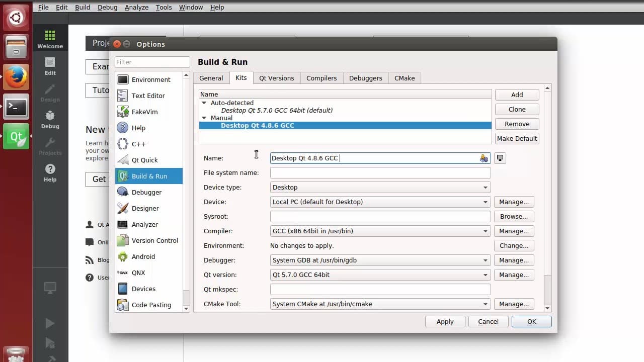644x362 pixels.
Task: Switch to Welcome mode in sidebar
Action: pyautogui.click(x=50, y=39)
